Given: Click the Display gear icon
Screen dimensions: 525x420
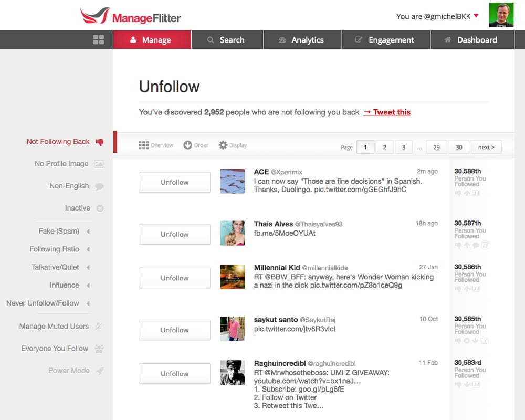Looking at the screenshot, I should [x=223, y=145].
